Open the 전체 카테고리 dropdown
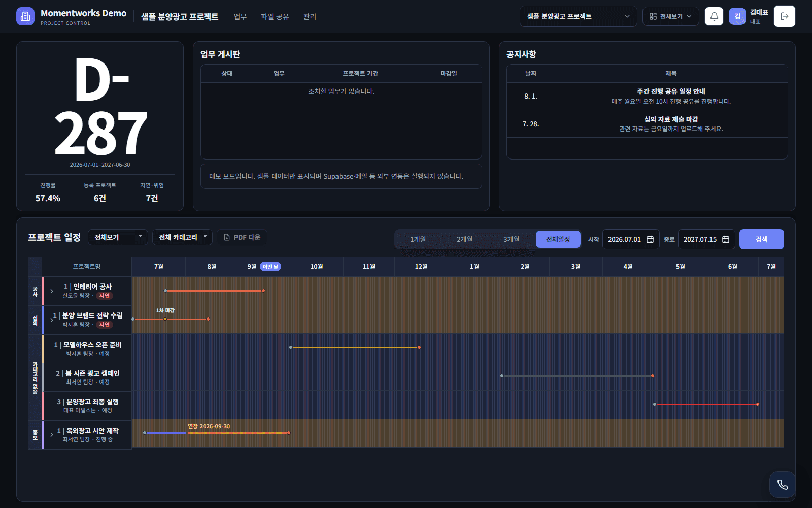Image resolution: width=812 pixels, height=508 pixels. 182,237
